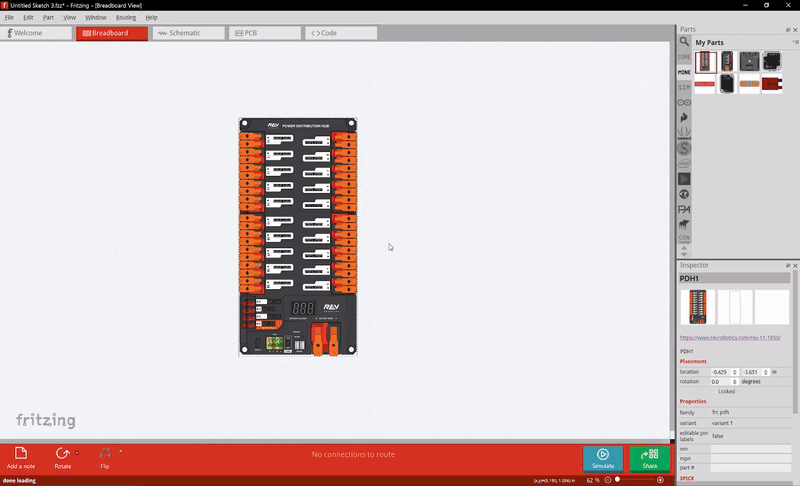Select the orange connector strip part
Image resolution: width=800 pixels, height=486 pixels.
(749, 84)
